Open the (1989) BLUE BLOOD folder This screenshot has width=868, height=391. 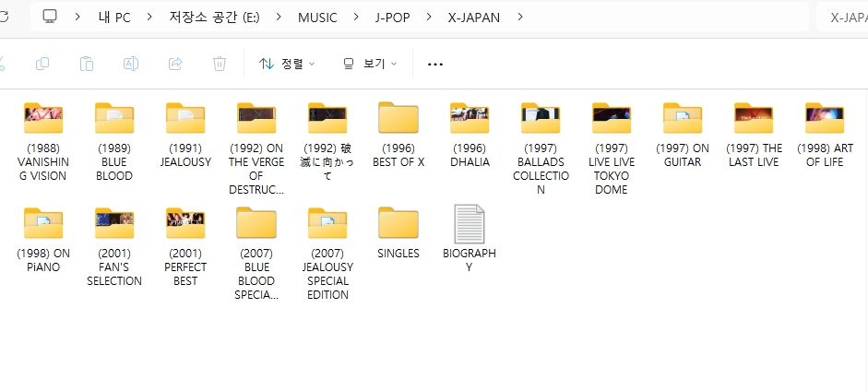114,141
